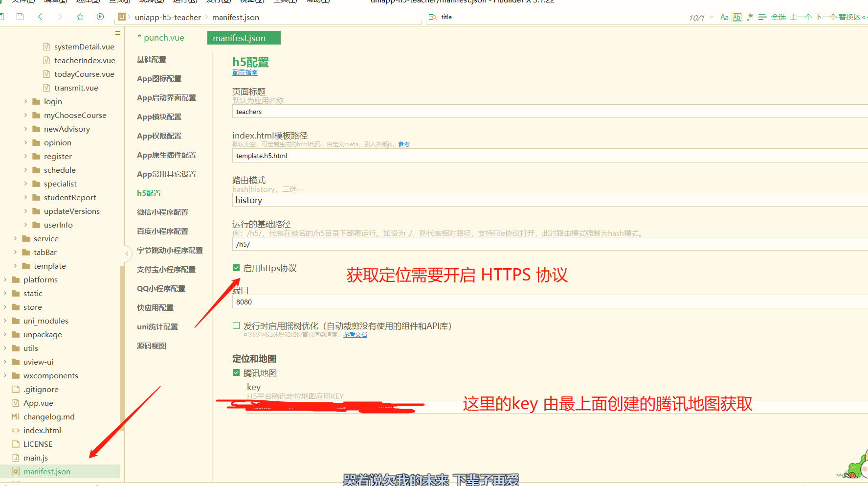Click the 全选 button in find bar
The image size is (868, 486).
coord(779,17)
